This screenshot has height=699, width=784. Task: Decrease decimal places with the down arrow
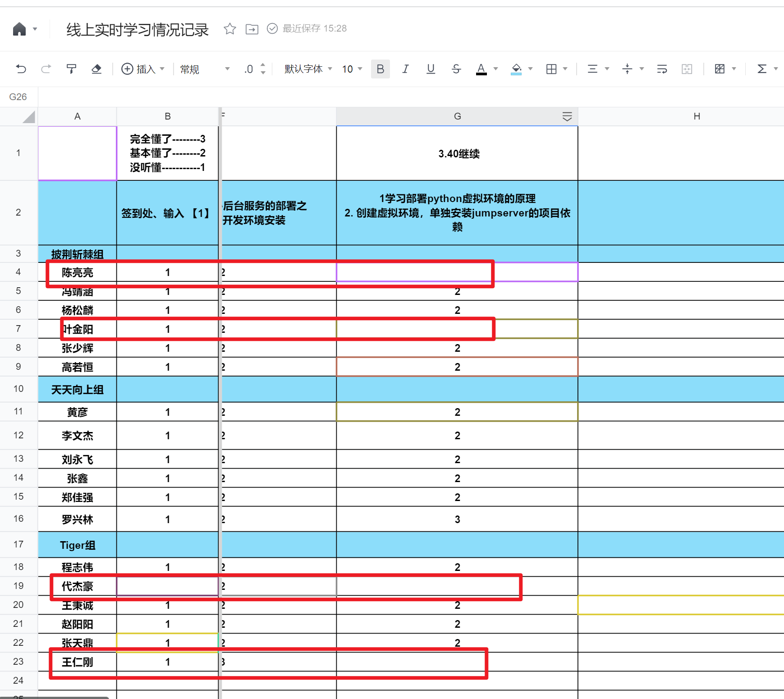(x=263, y=73)
